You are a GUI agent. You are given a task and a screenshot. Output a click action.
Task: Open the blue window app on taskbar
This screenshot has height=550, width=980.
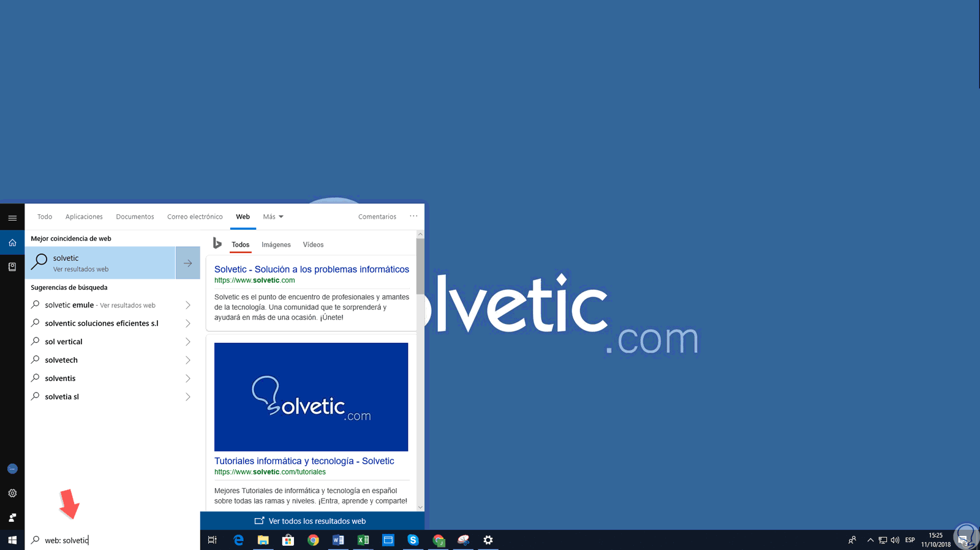(x=388, y=540)
